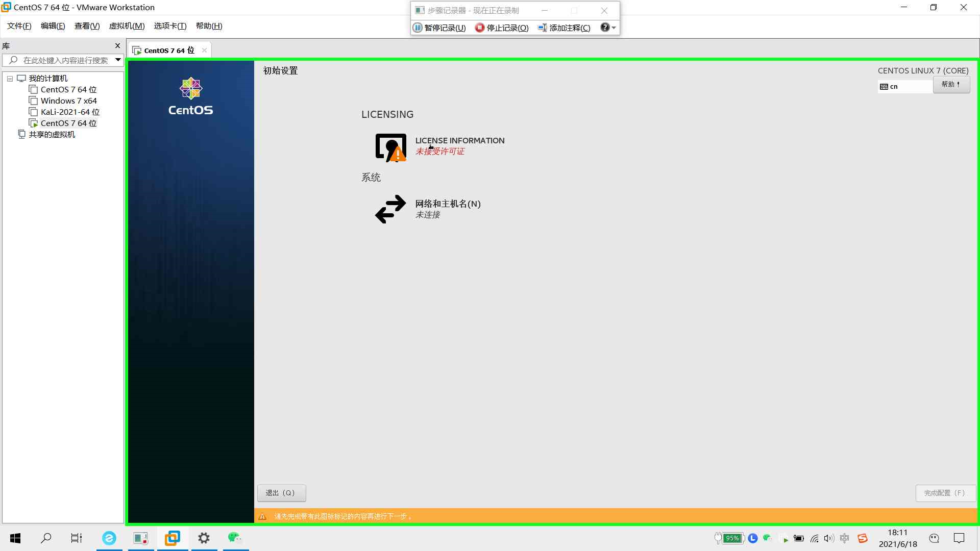980x551 pixels.
Task: Open the 文件(F) menu
Action: [19, 26]
